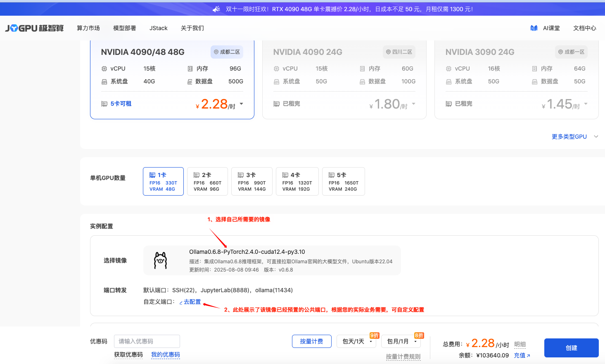
Task: Open the 我的优惠码 link
Action: [x=165, y=355]
